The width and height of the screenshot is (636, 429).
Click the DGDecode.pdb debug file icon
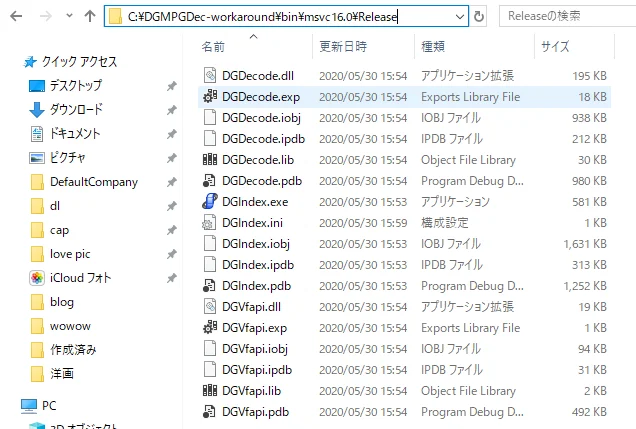click(x=210, y=181)
